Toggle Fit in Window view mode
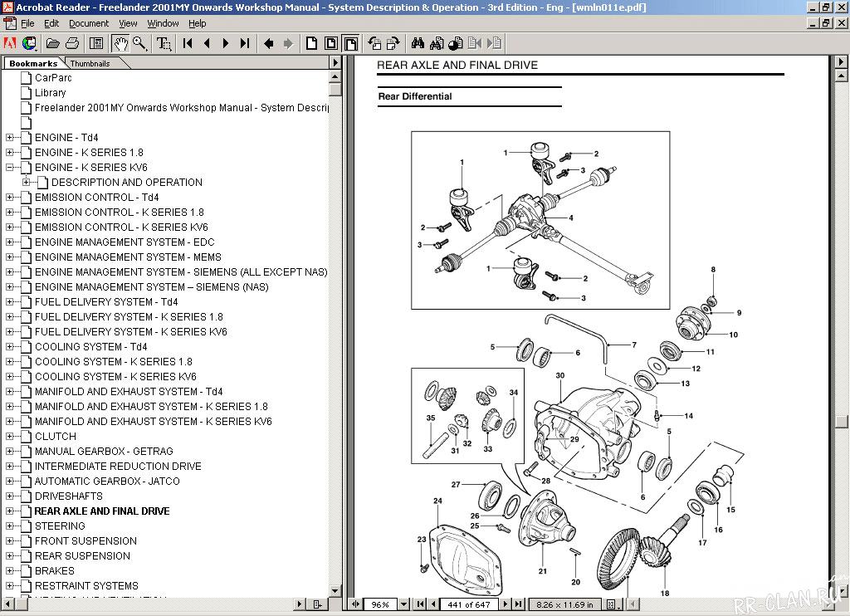Viewport: 850px width, 616px height. click(333, 43)
